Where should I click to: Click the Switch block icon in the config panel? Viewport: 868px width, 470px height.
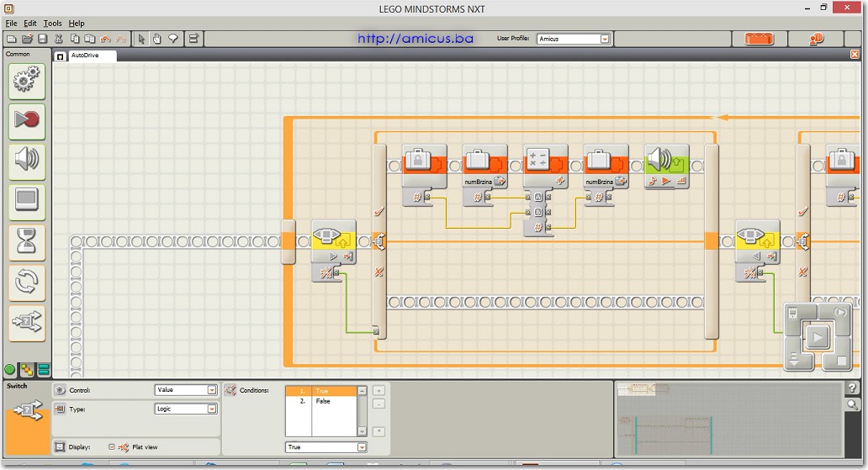coord(28,411)
